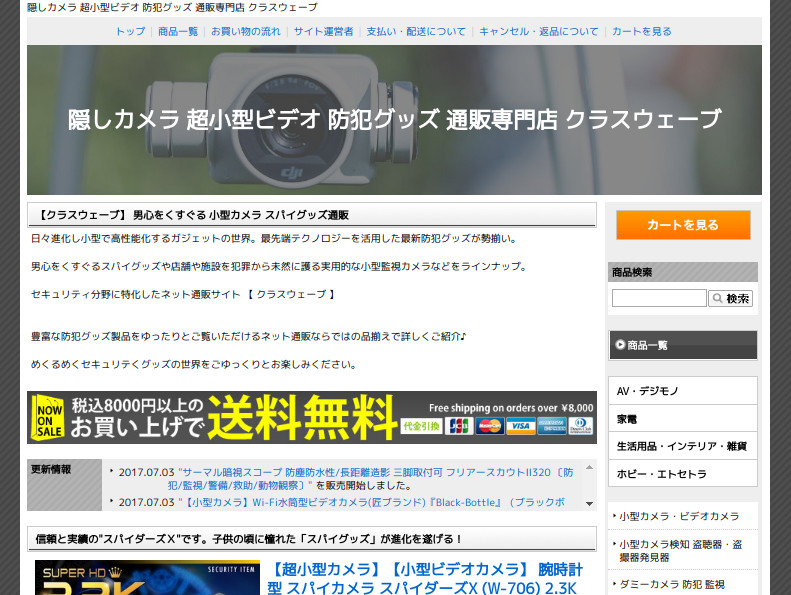
Task: Open the 小型カメラ・ビデオカメラ subcategory link
Action: tap(679, 516)
